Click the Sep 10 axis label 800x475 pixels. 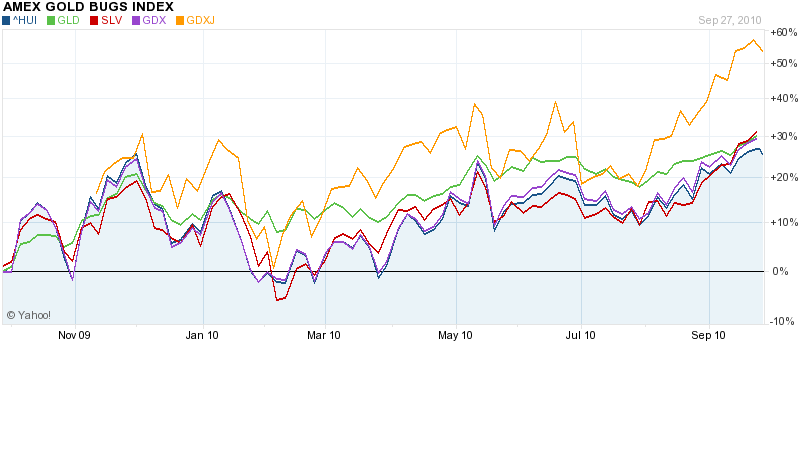pyautogui.click(x=708, y=335)
